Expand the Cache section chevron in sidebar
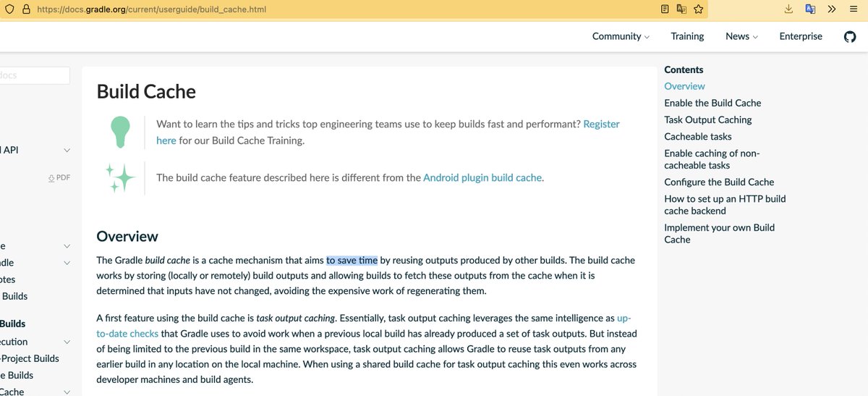 [x=67, y=392]
